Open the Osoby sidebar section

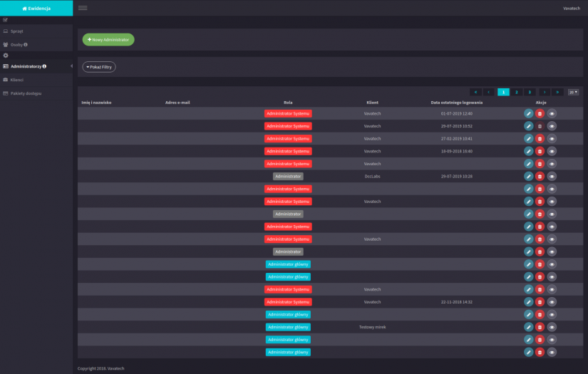point(36,45)
